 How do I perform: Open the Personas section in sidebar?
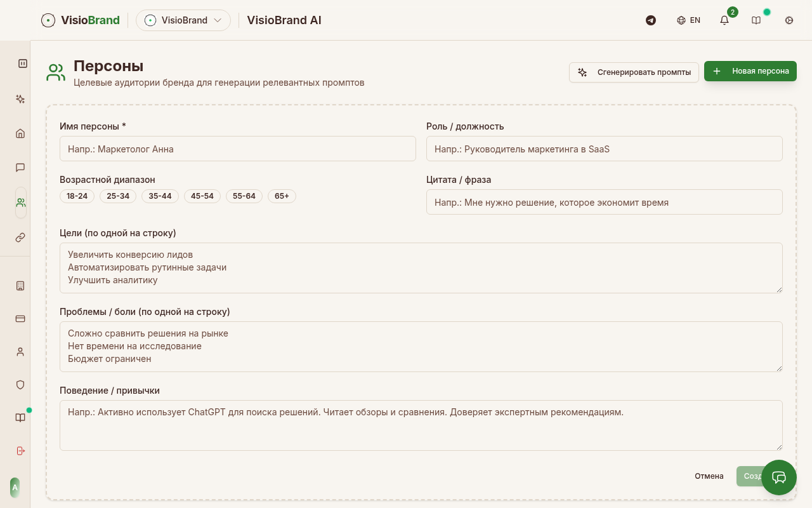[x=20, y=203]
